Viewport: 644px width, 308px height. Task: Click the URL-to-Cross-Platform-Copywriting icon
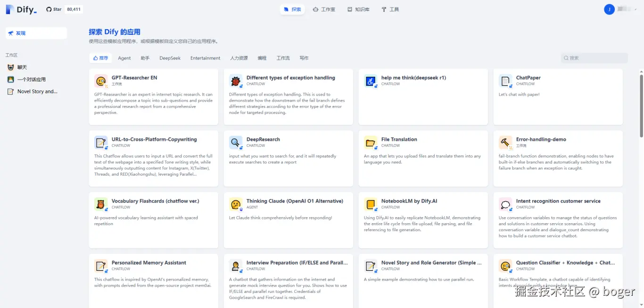(x=101, y=143)
